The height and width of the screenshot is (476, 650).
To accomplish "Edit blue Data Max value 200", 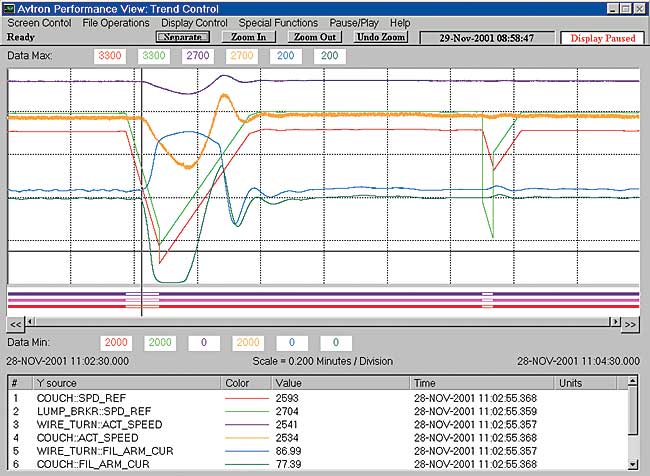I will (286, 56).
